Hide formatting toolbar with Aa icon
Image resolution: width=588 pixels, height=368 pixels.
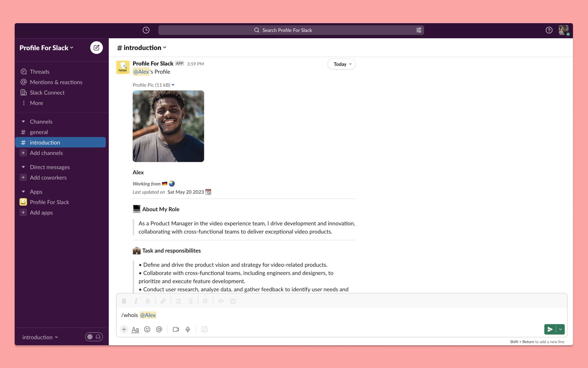[x=135, y=329]
